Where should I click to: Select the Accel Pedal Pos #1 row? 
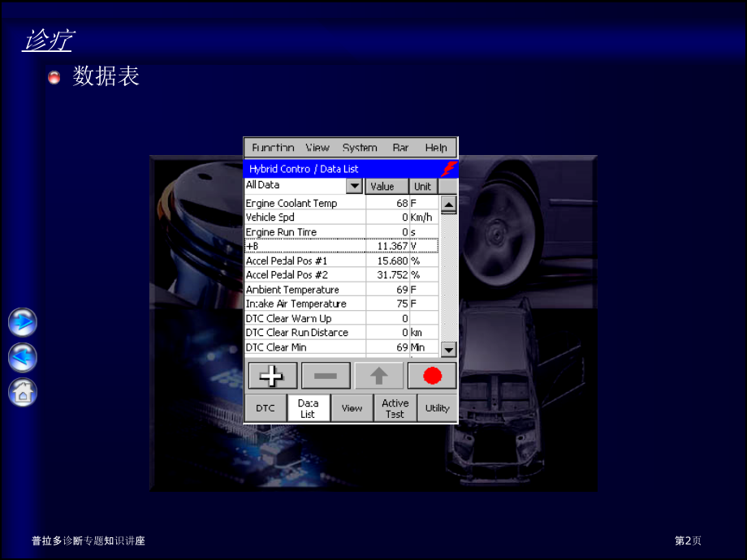coord(304,261)
